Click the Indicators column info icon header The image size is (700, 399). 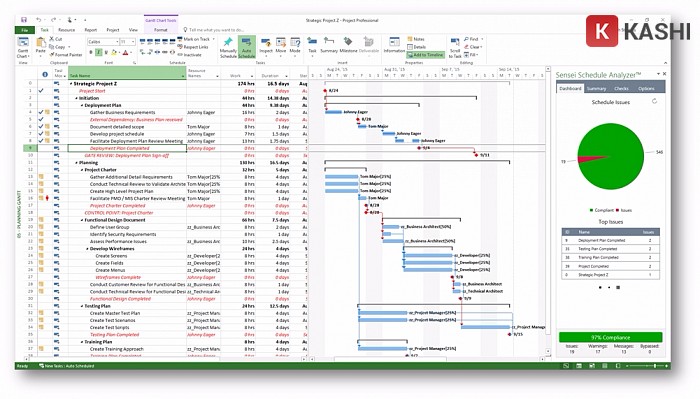click(45, 75)
